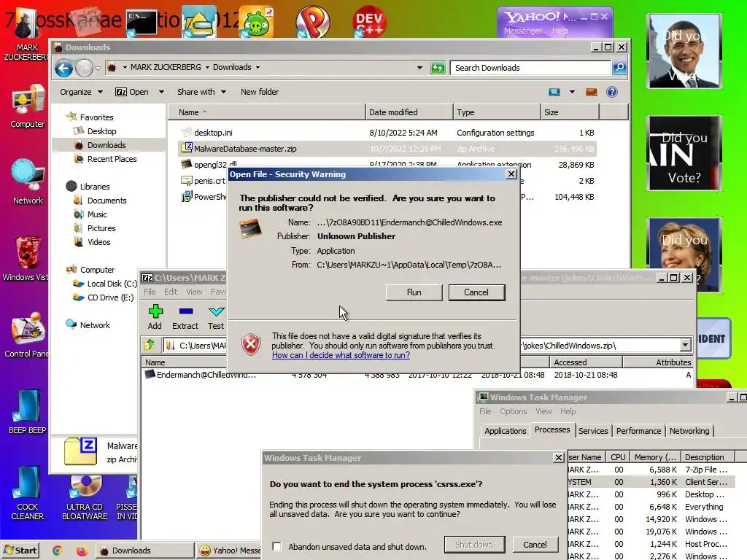Viewport: 747px width, 560px height.
Task: Open the 7-Zip path dropdown arrow
Action: [x=685, y=345]
